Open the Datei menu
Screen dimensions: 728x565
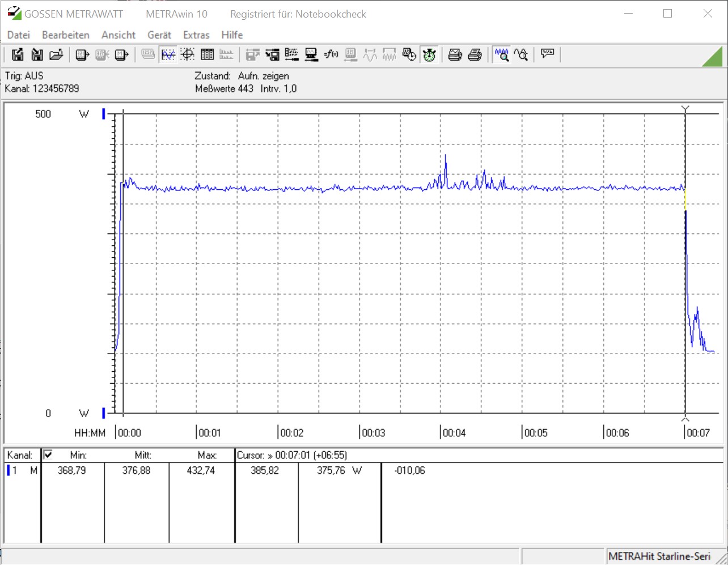[x=18, y=35]
